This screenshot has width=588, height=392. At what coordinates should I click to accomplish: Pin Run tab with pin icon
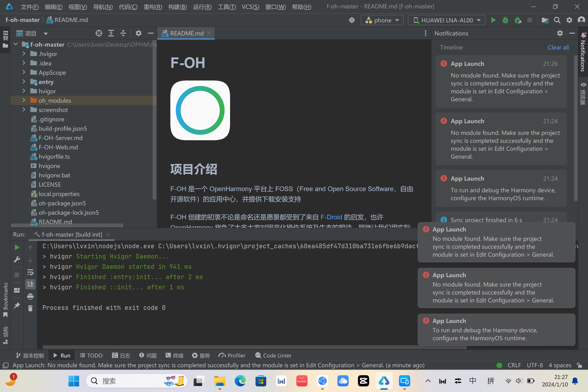[17, 305]
